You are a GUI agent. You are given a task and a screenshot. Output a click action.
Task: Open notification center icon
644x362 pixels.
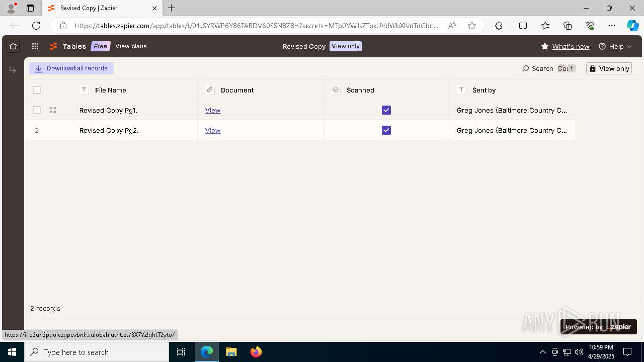[627, 352]
